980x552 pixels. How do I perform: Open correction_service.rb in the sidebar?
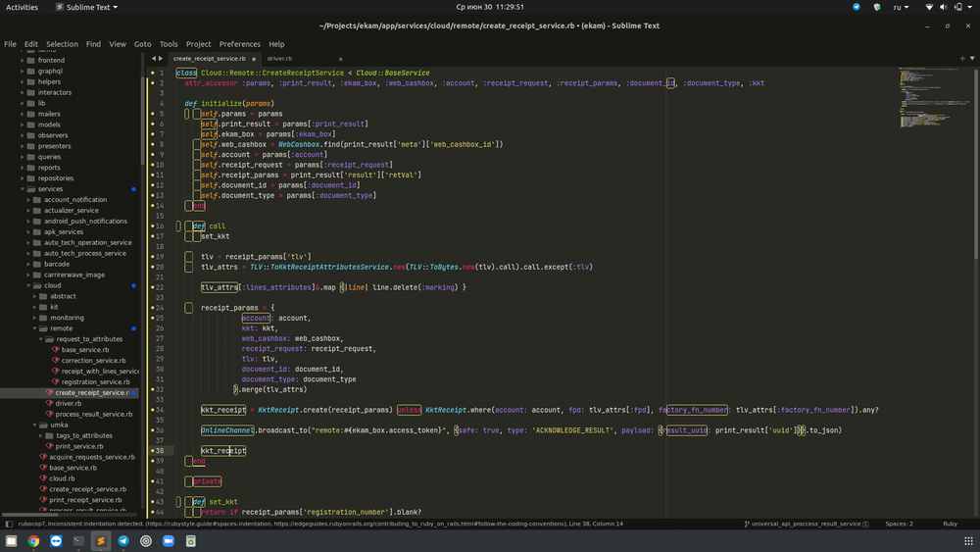click(x=94, y=361)
